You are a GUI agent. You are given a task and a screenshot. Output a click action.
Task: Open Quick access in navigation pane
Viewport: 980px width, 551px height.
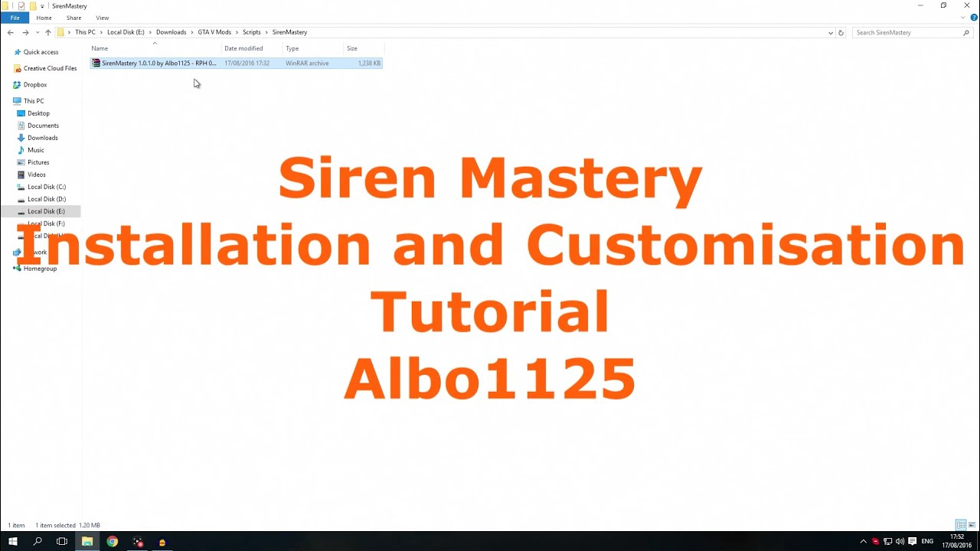pyautogui.click(x=41, y=52)
